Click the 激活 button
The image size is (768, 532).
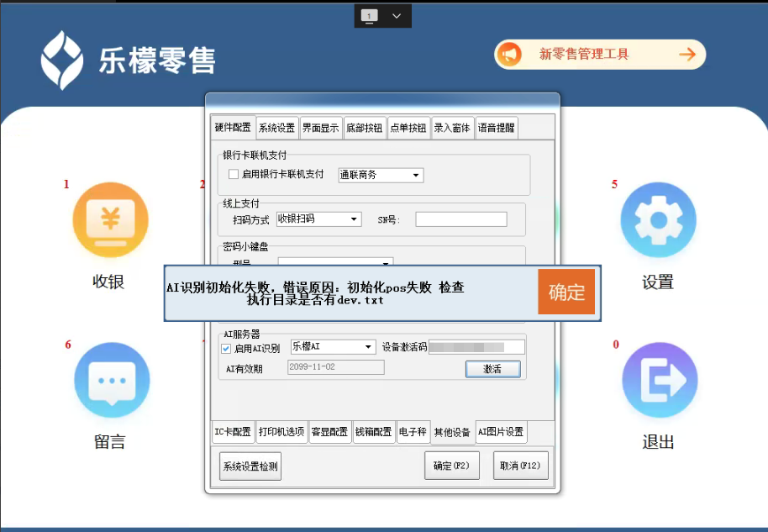point(492,369)
